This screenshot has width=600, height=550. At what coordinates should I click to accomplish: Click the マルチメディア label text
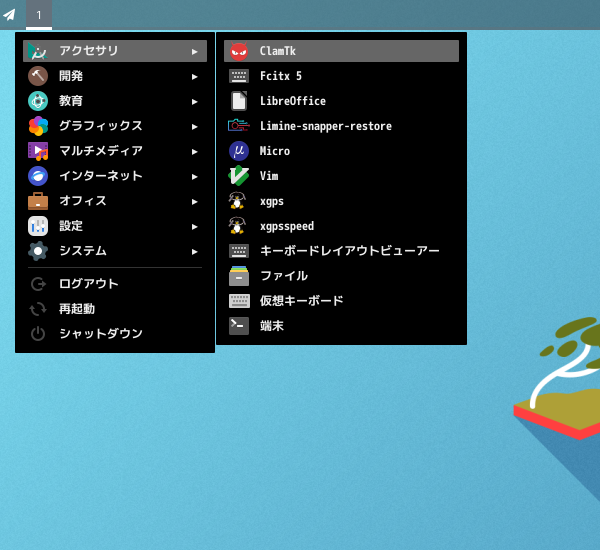[x=101, y=151]
